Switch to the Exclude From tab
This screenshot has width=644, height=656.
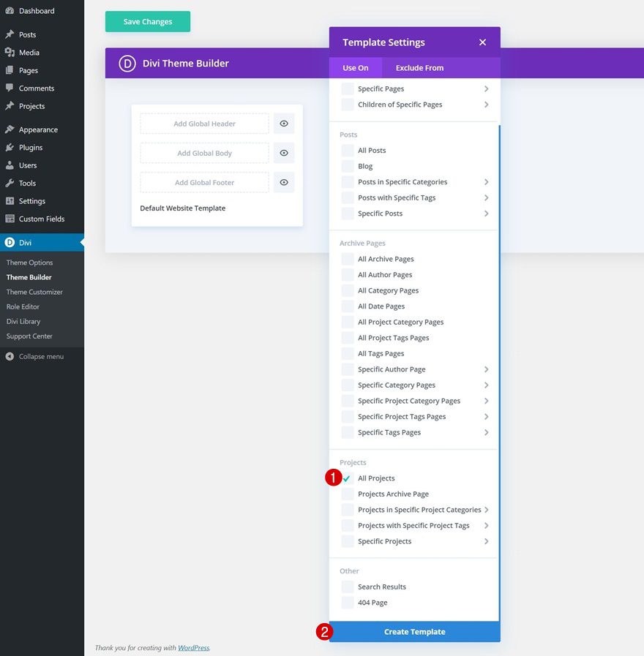(x=419, y=67)
